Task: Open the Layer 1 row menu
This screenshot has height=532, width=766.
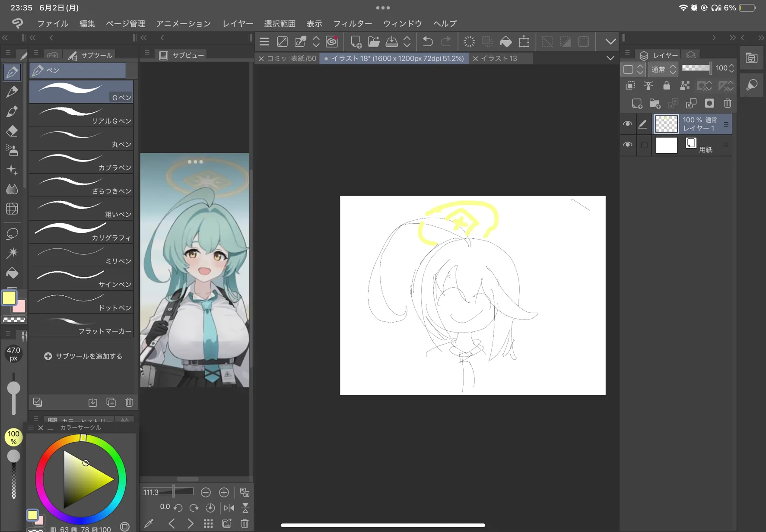Action: tap(726, 124)
